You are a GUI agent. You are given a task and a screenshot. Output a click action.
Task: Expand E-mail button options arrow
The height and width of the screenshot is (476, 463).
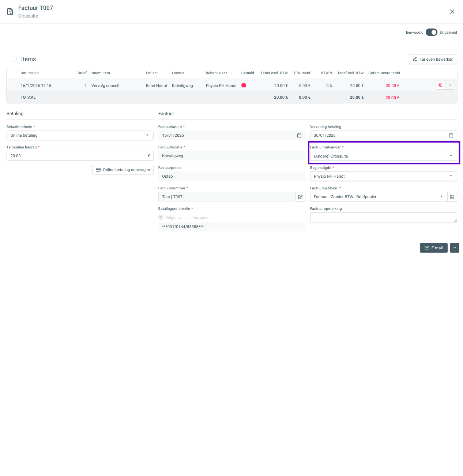point(455,248)
